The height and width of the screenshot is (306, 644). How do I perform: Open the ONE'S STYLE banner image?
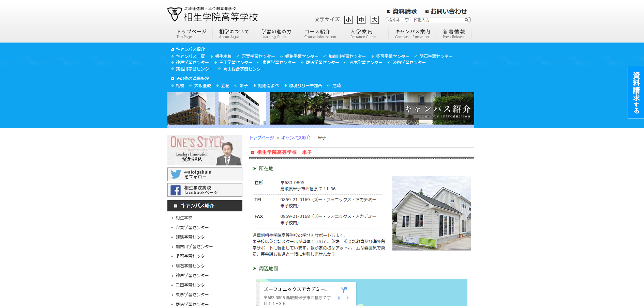tap(205, 150)
